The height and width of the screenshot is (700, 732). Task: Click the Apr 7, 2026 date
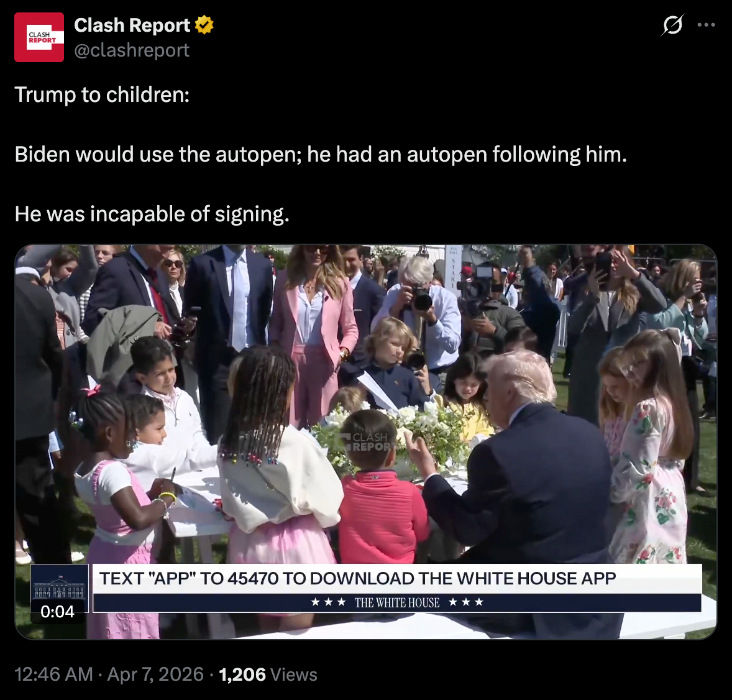pos(155,675)
